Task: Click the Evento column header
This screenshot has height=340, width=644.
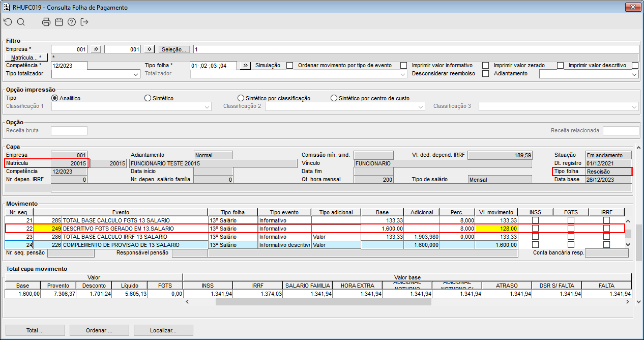Action: point(121,212)
